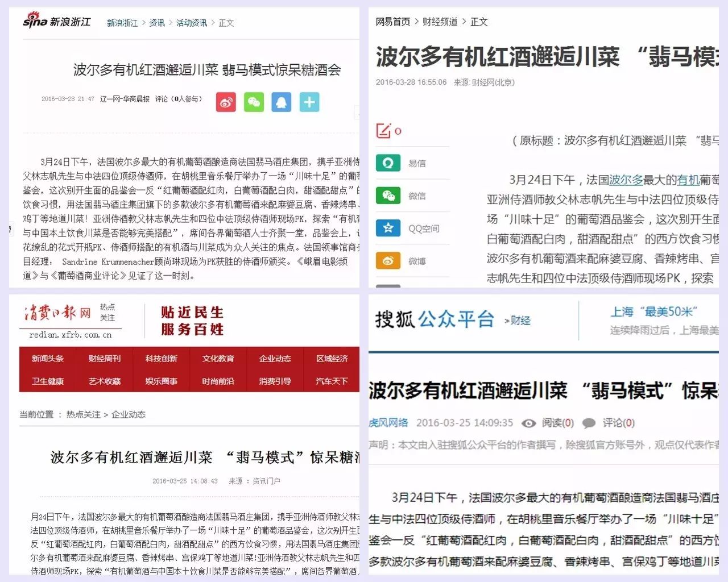The width and height of the screenshot is (728, 582).
Task: Select the 新闻头条 menu item
Action: 48,359
